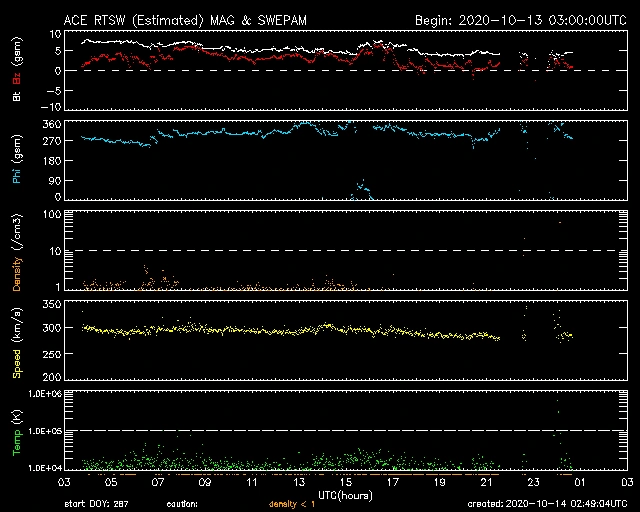Click the cyan Phi points near 90
Viewport: 640px width, 512px height.
pos(362,187)
